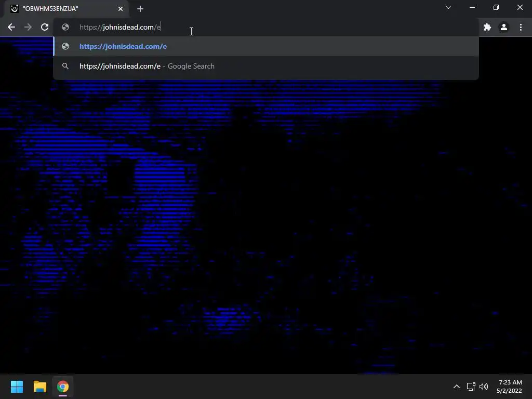Open the Windows Start menu

pos(17,387)
